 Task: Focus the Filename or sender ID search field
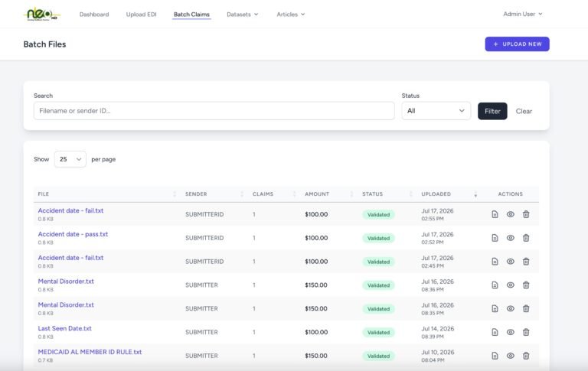(x=214, y=111)
